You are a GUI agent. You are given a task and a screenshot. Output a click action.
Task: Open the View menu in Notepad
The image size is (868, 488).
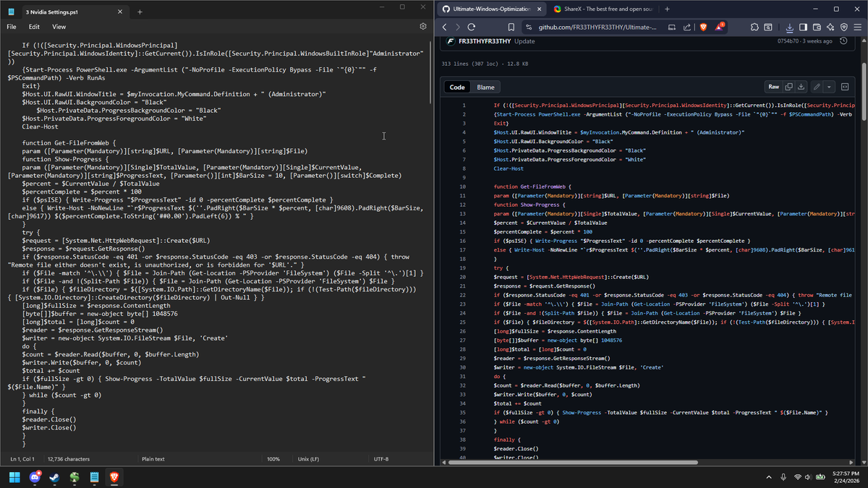point(59,27)
